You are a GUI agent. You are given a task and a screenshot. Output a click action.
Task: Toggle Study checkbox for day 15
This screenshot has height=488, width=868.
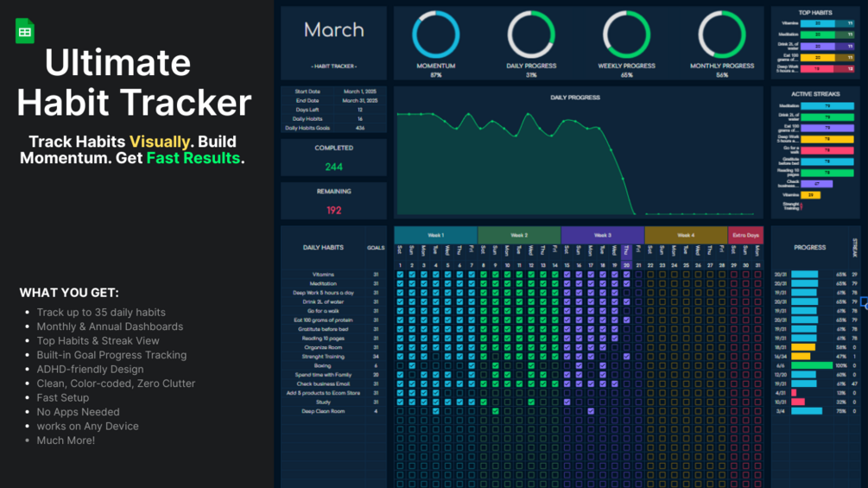(567, 402)
